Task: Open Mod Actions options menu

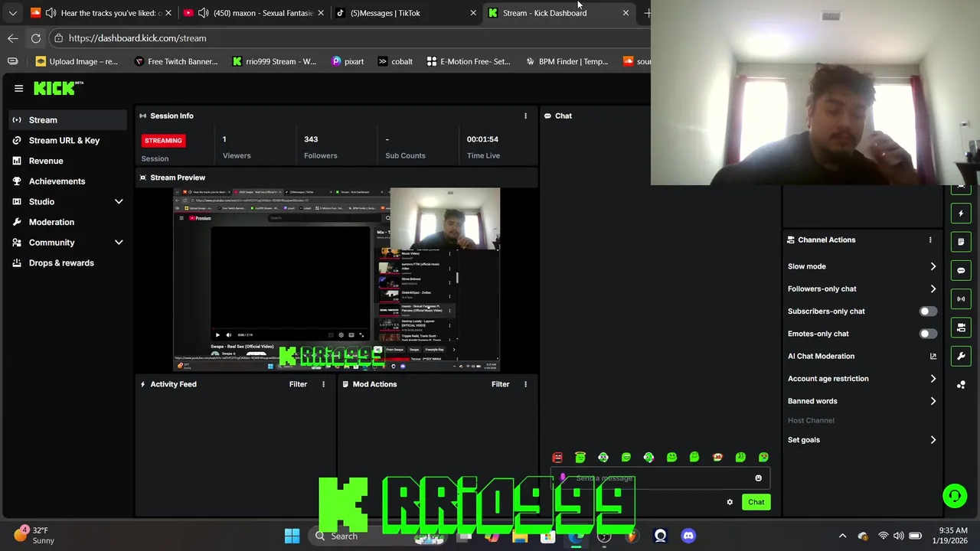Action: point(525,384)
